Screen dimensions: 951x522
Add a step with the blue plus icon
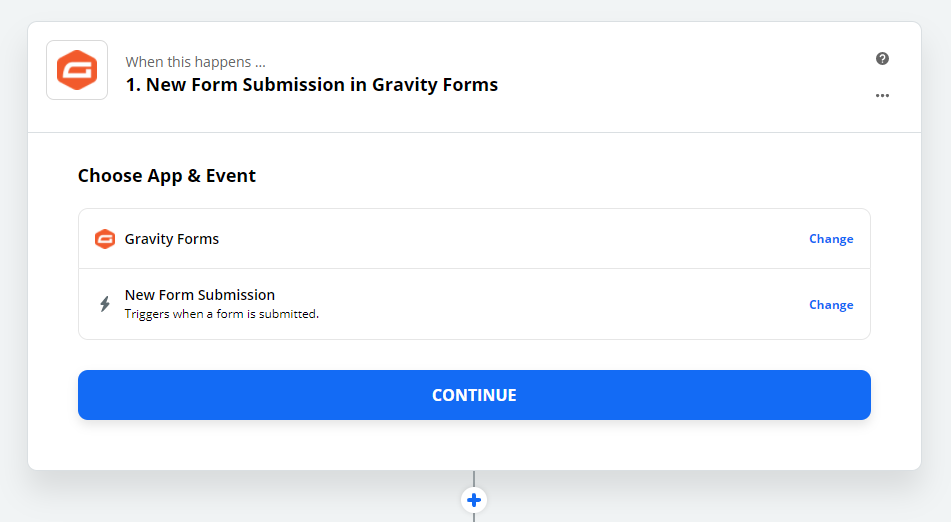click(474, 500)
